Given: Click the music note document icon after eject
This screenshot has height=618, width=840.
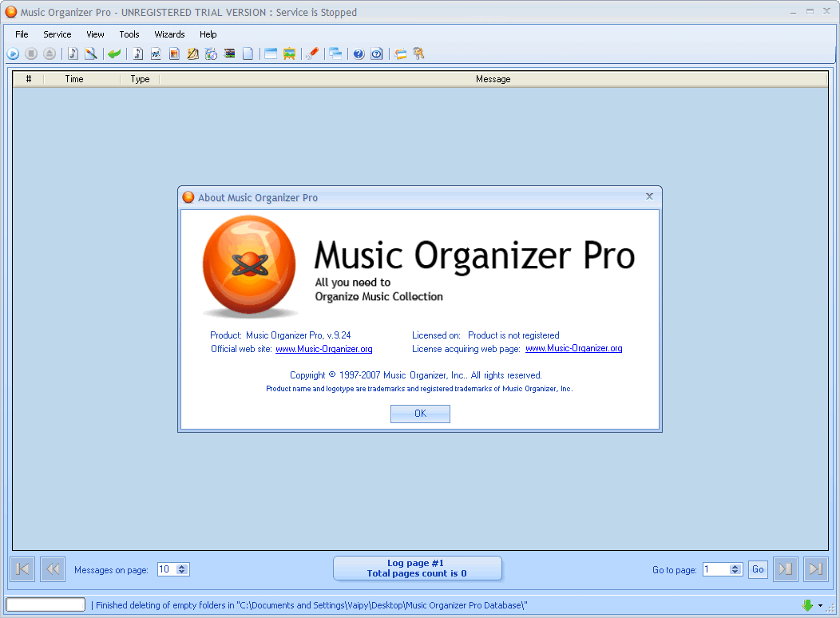Looking at the screenshot, I should [73, 53].
